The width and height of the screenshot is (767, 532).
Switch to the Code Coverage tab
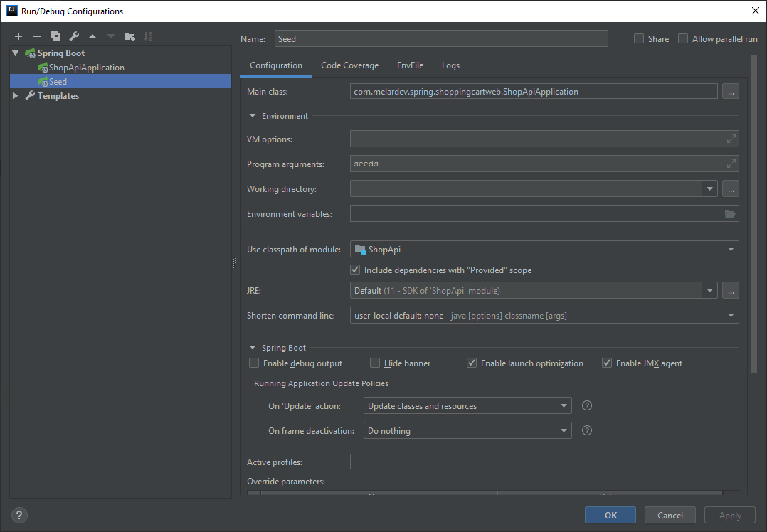[350, 65]
